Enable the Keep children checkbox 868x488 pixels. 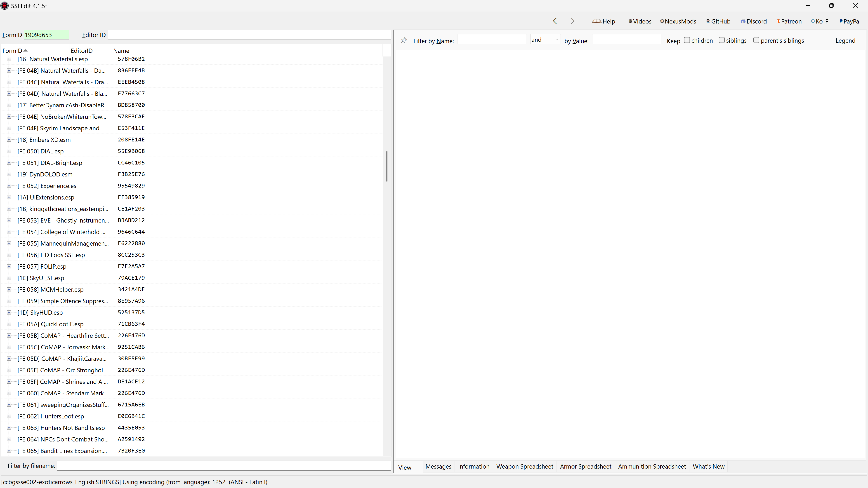[x=687, y=40]
